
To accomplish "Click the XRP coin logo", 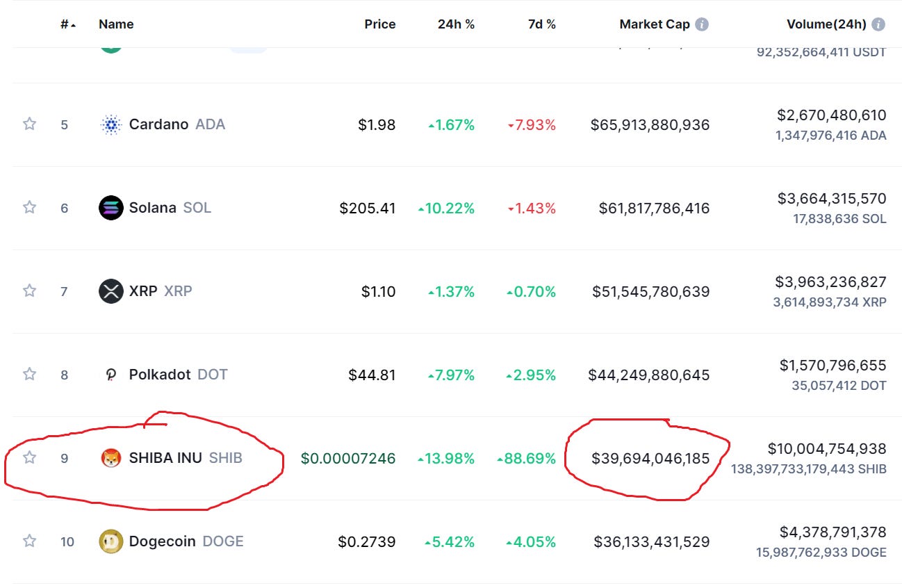I will point(110,291).
